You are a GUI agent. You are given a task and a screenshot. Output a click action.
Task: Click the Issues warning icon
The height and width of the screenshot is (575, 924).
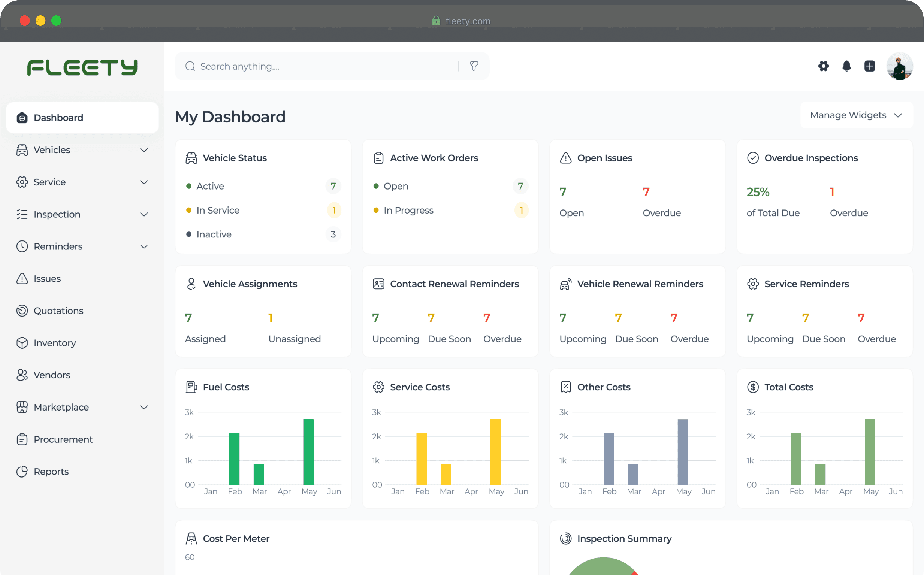click(x=22, y=278)
